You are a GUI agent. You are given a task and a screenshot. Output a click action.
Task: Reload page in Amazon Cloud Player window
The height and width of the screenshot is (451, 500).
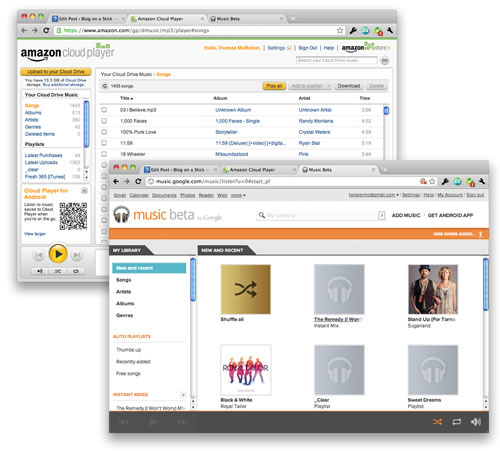[x=46, y=30]
